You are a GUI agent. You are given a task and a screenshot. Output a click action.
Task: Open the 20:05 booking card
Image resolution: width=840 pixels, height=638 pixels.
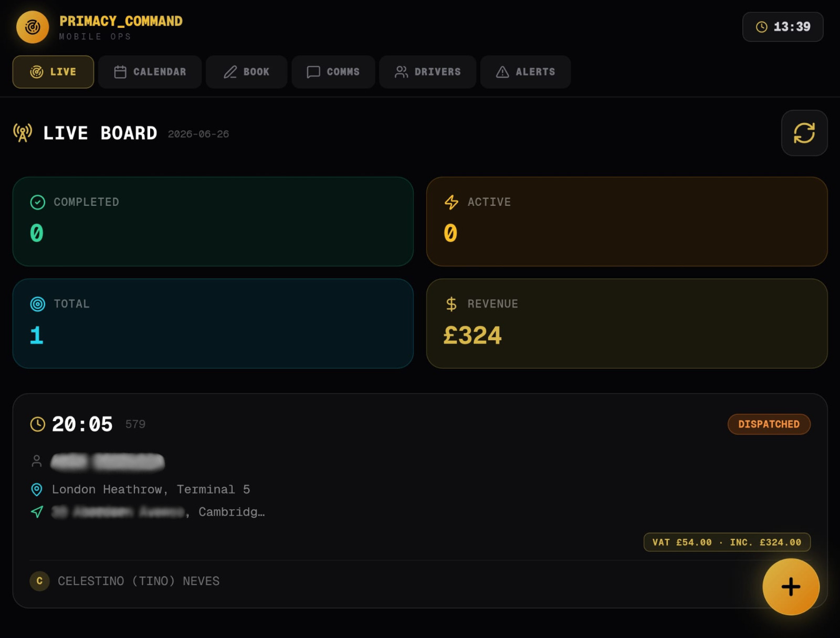420,501
